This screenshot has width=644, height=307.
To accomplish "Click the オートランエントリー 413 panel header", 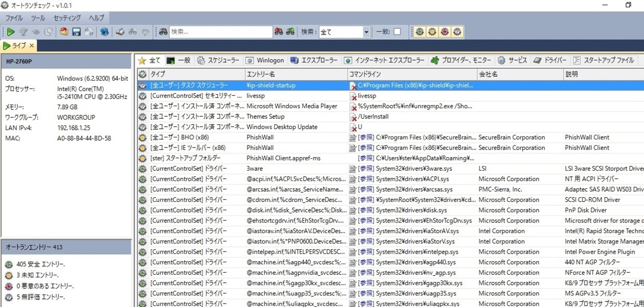I will point(65,247).
